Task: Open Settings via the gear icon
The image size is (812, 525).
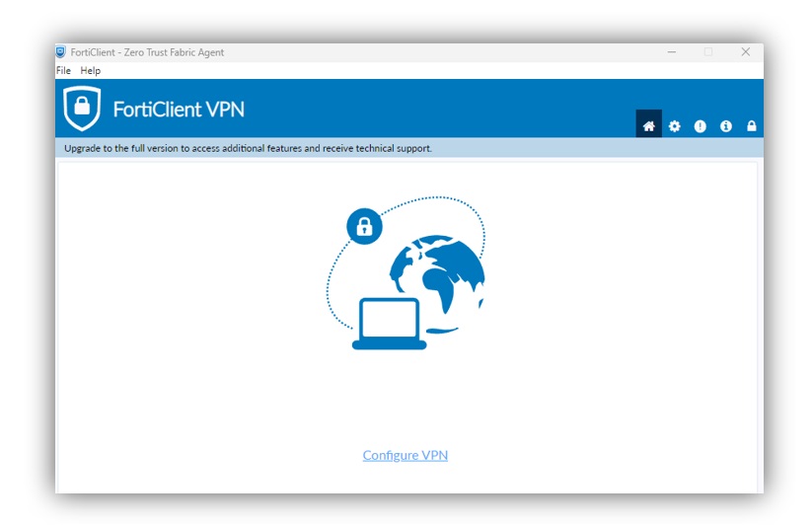Action: [x=674, y=125]
